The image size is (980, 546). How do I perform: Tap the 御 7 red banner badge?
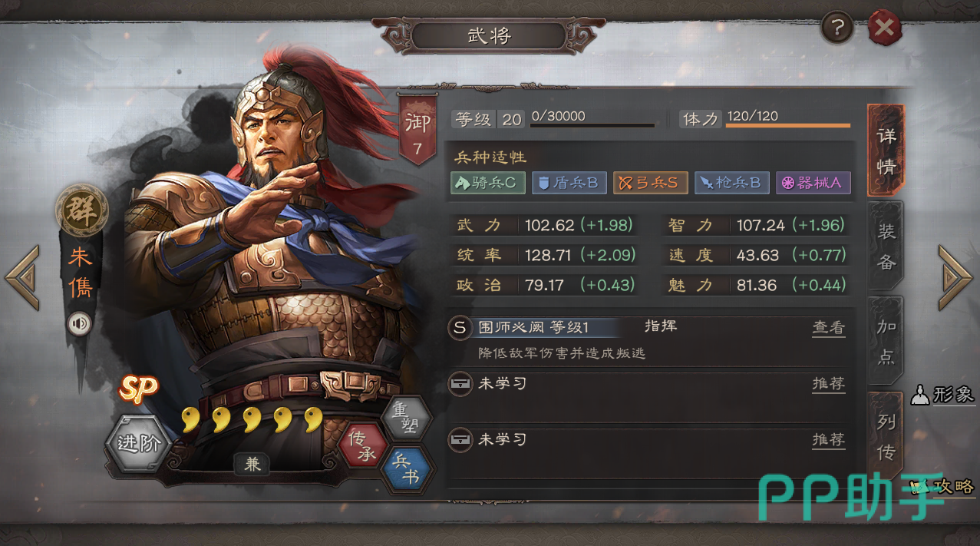[x=417, y=129]
